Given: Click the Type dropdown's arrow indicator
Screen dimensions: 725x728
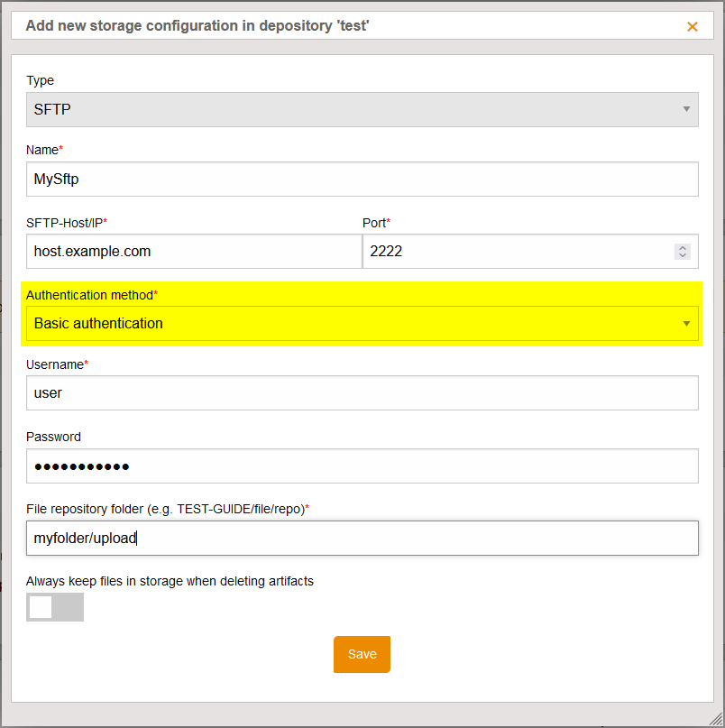Looking at the screenshot, I should point(685,109).
